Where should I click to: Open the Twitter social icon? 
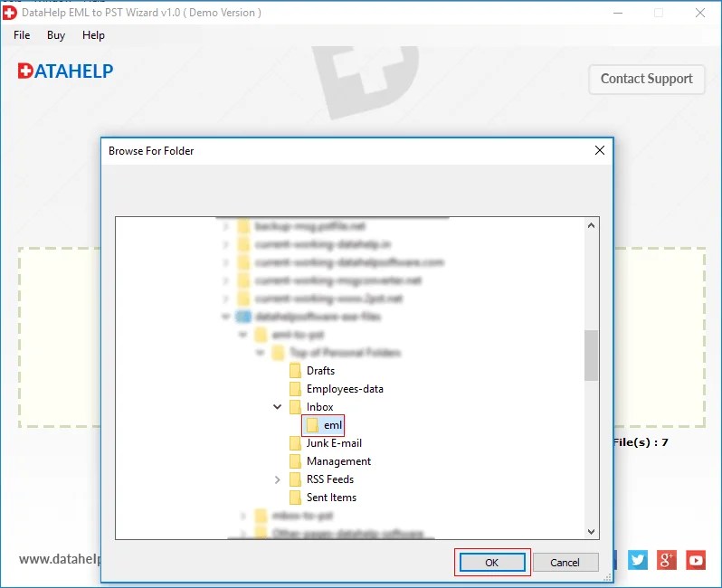click(638, 560)
